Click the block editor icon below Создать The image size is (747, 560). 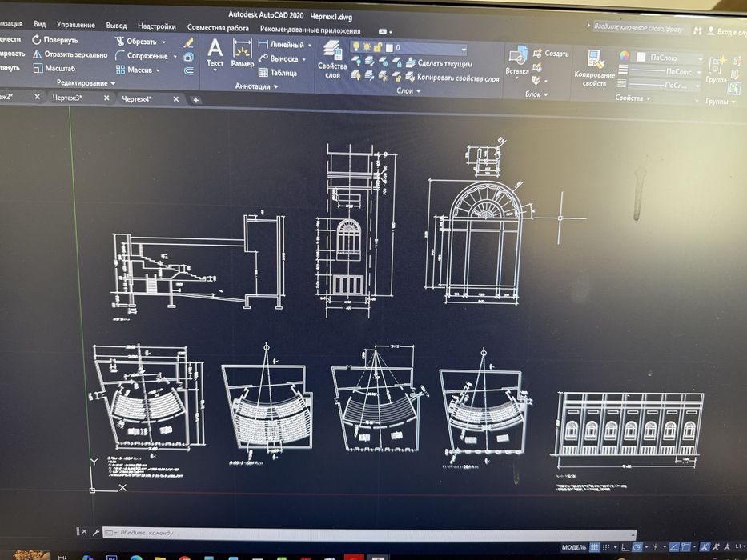tap(537, 67)
